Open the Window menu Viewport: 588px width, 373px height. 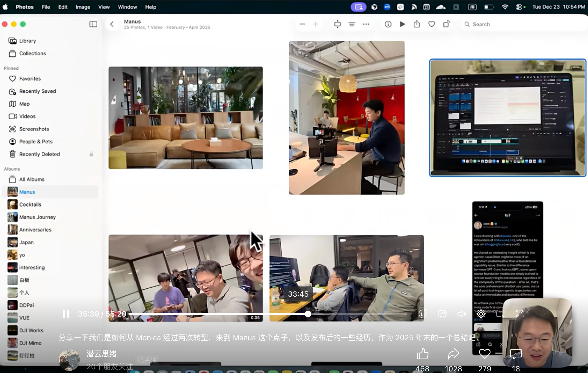[127, 7]
